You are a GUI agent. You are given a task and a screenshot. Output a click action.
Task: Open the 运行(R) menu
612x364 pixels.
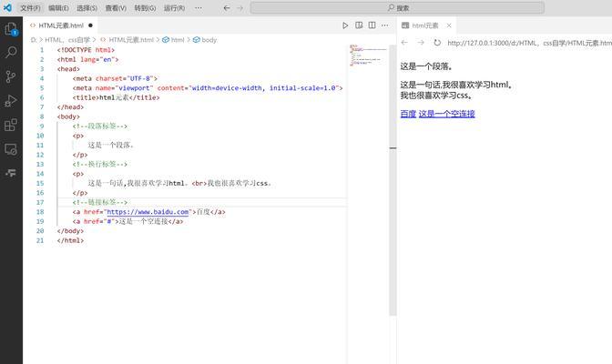(174, 8)
